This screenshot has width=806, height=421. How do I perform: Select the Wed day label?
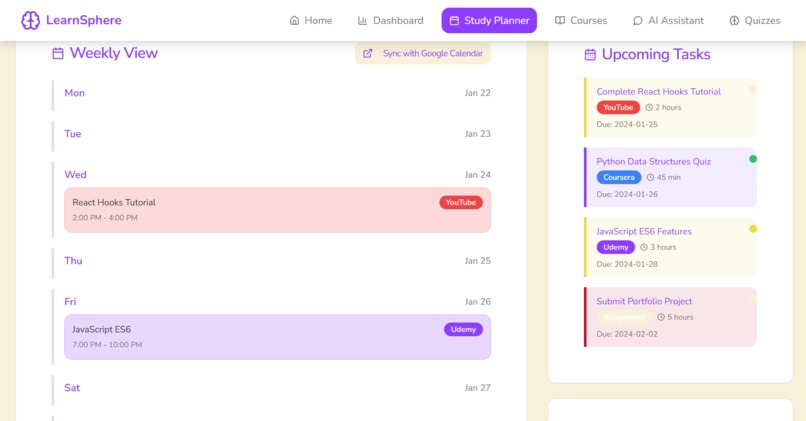(75, 175)
